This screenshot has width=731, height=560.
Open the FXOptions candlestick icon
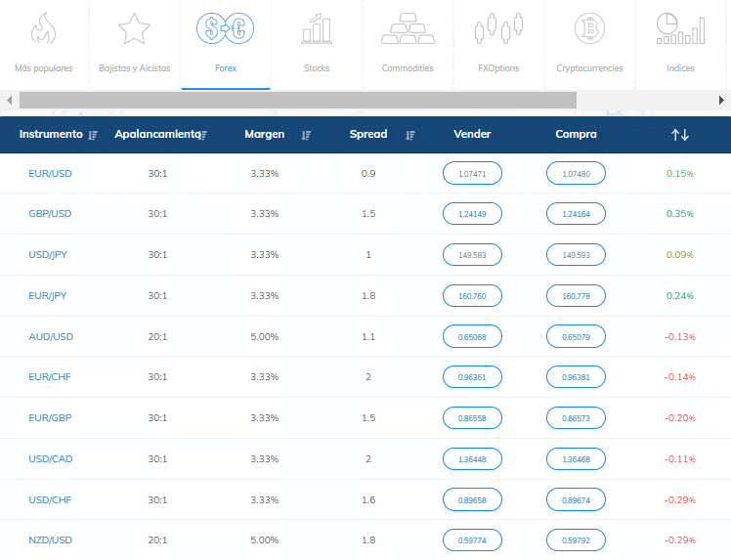pos(498,29)
